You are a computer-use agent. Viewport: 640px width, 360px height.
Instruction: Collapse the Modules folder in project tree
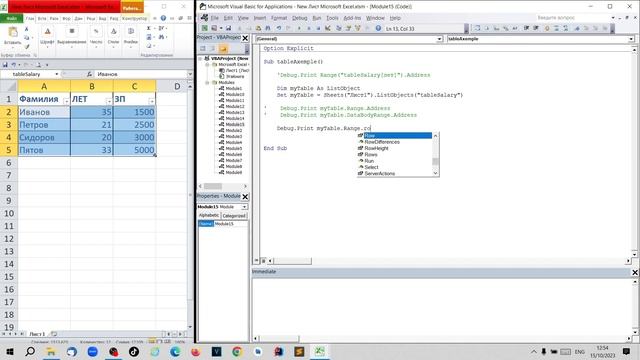coord(207,82)
